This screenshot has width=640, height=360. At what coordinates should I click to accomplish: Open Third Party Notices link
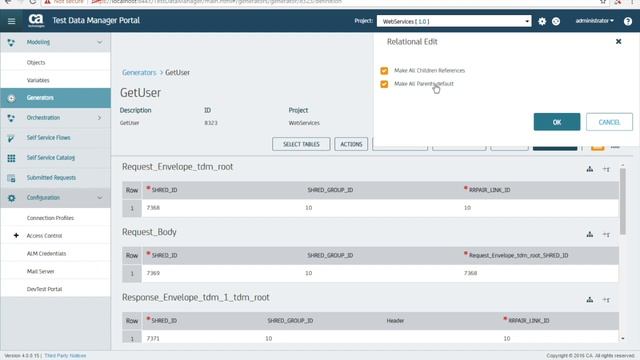65,356
